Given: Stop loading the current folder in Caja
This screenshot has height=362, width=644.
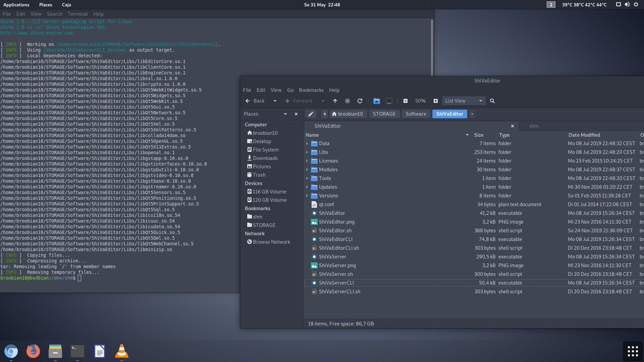Looking at the screenshot, I should (347, 101).
